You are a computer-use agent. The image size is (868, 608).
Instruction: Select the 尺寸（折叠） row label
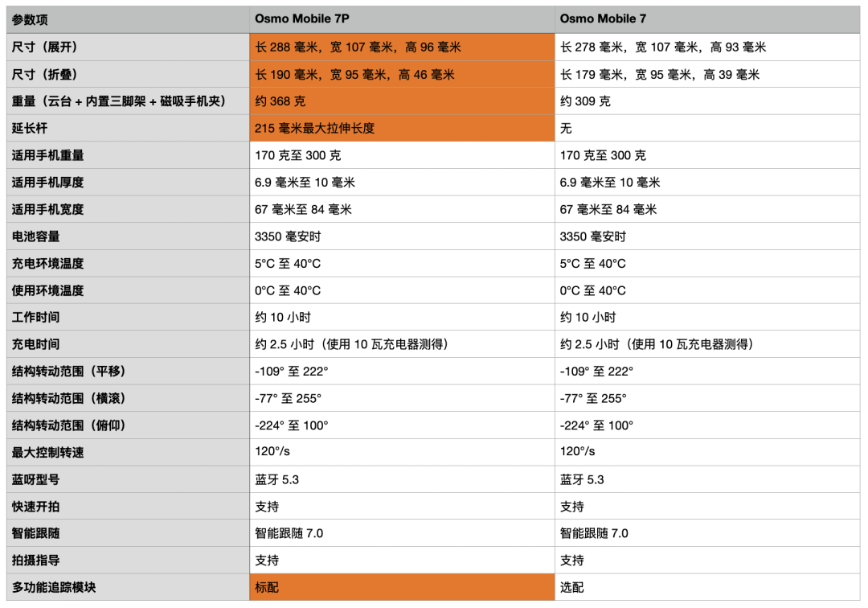click(128, 74)
